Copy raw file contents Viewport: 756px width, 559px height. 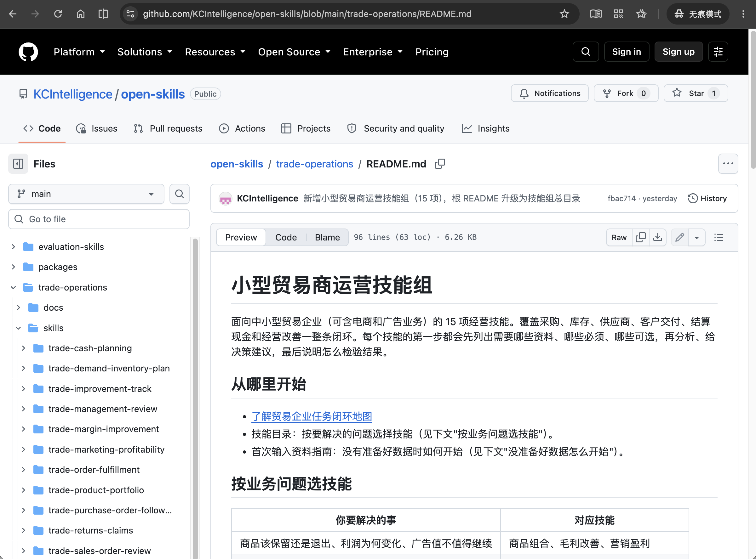640,237
